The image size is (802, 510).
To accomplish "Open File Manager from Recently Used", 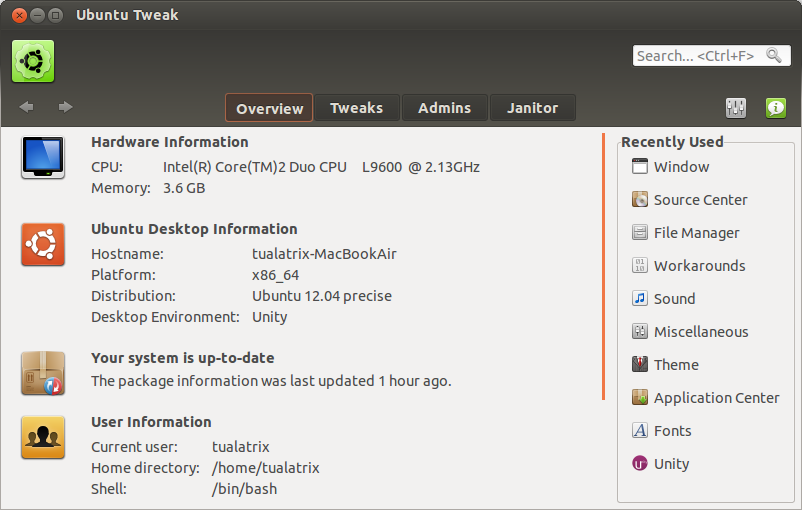I will pos(697,233).
